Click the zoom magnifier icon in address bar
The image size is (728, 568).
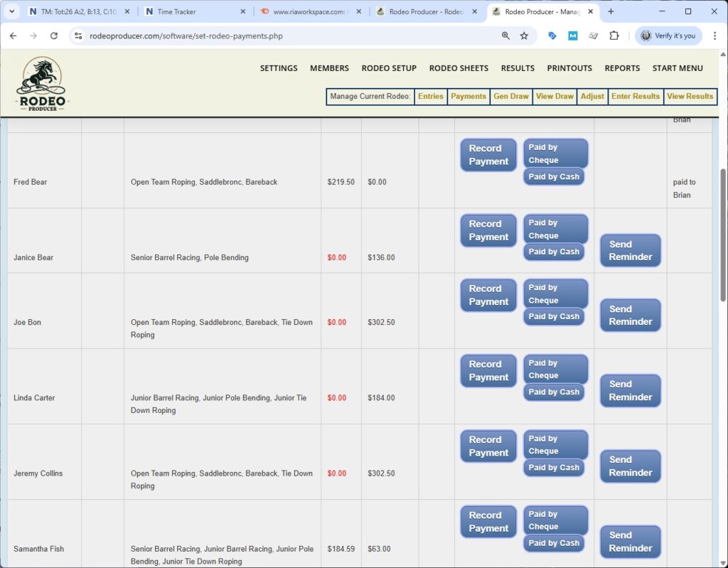[x=505, y=36]
